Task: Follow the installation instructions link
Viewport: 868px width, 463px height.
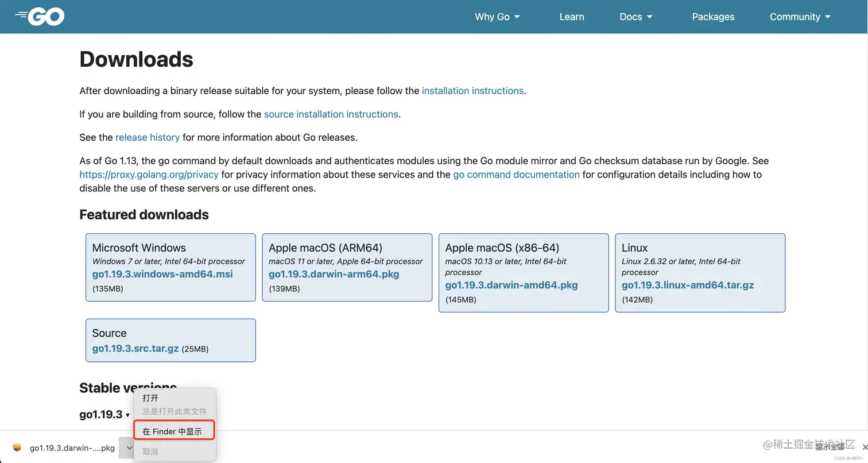Action: click(x=472, y=91)
